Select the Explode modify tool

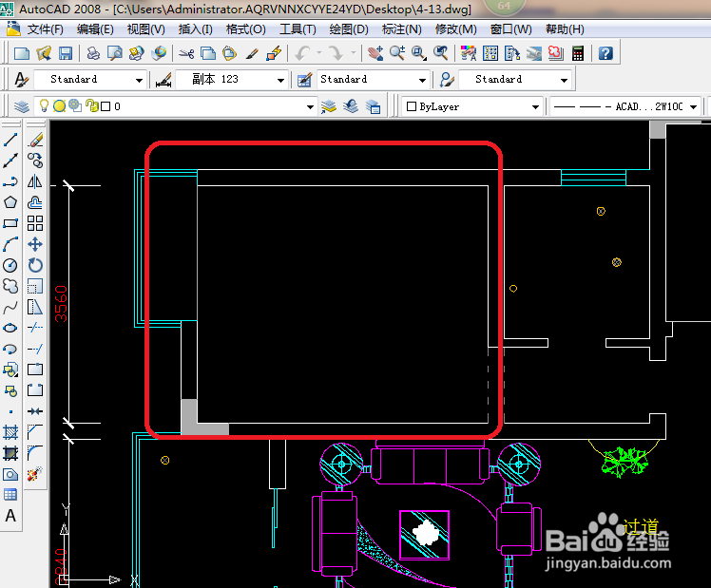(x=35, y=474)
